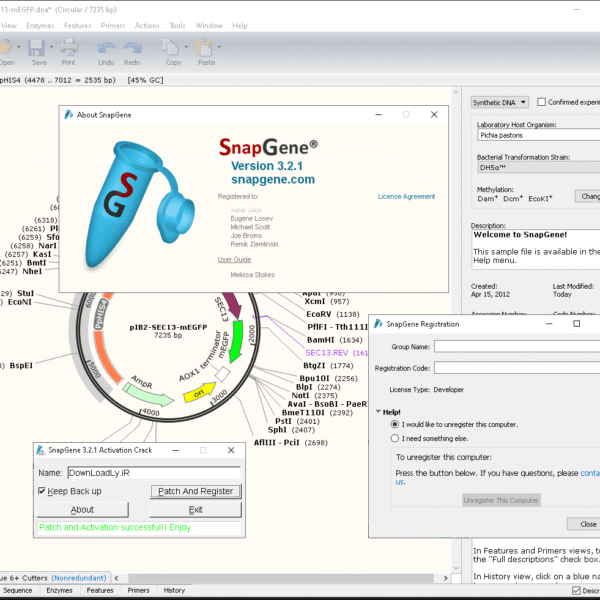Click the Group Name input field

point(517,347)
